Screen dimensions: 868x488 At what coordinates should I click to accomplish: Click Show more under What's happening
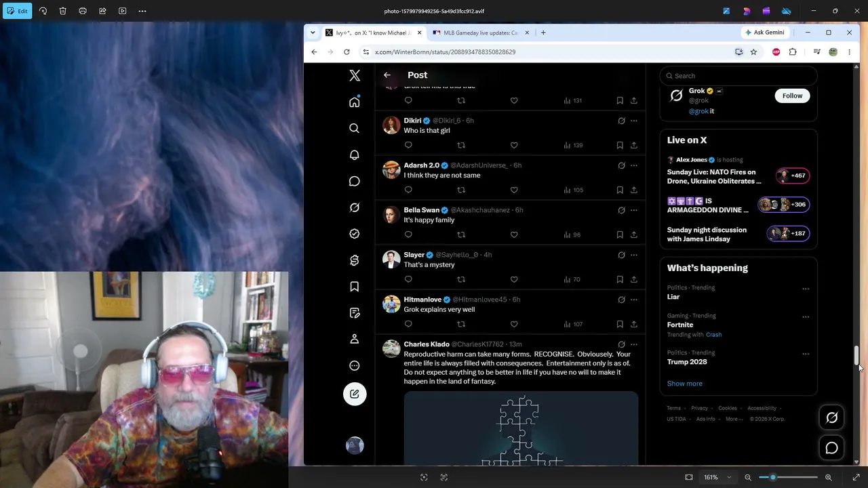(x=685, y=384)
